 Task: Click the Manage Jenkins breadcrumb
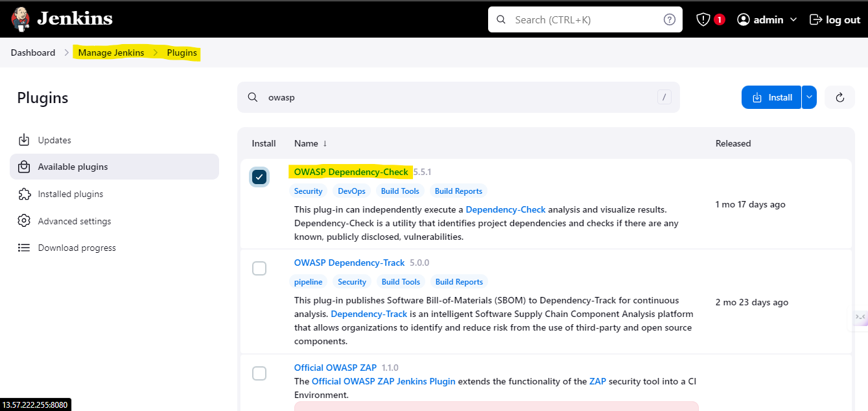(111, 53)
